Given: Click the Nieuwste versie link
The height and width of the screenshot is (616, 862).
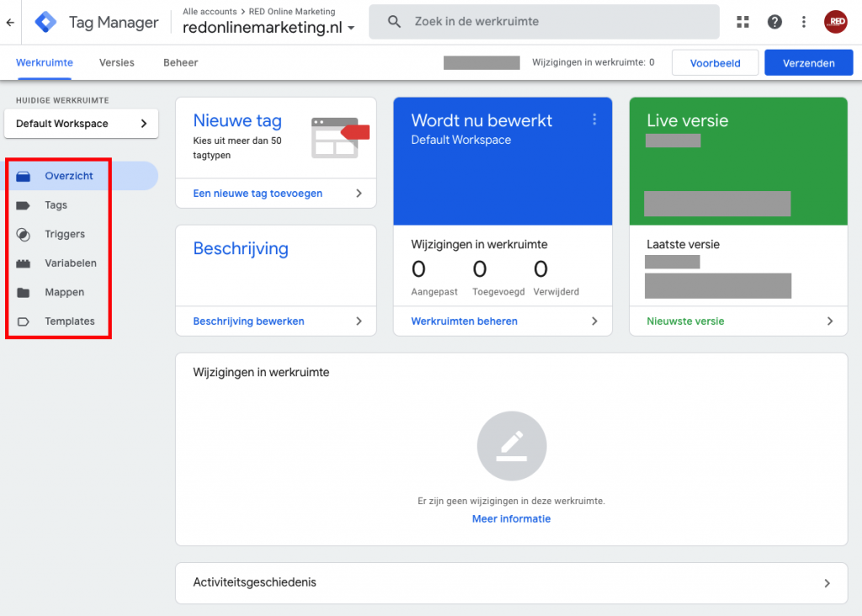Looking at the screenshot, I should [685, 321].
